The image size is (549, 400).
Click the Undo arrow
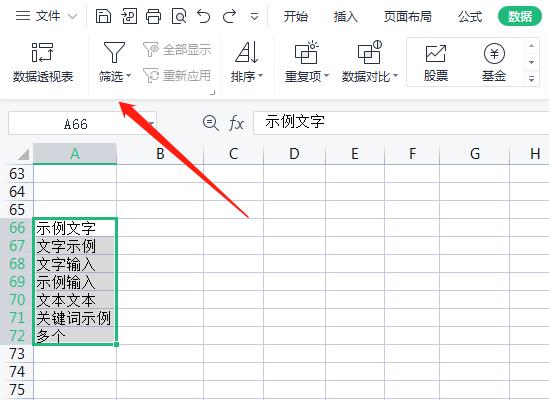coord(204,16)
